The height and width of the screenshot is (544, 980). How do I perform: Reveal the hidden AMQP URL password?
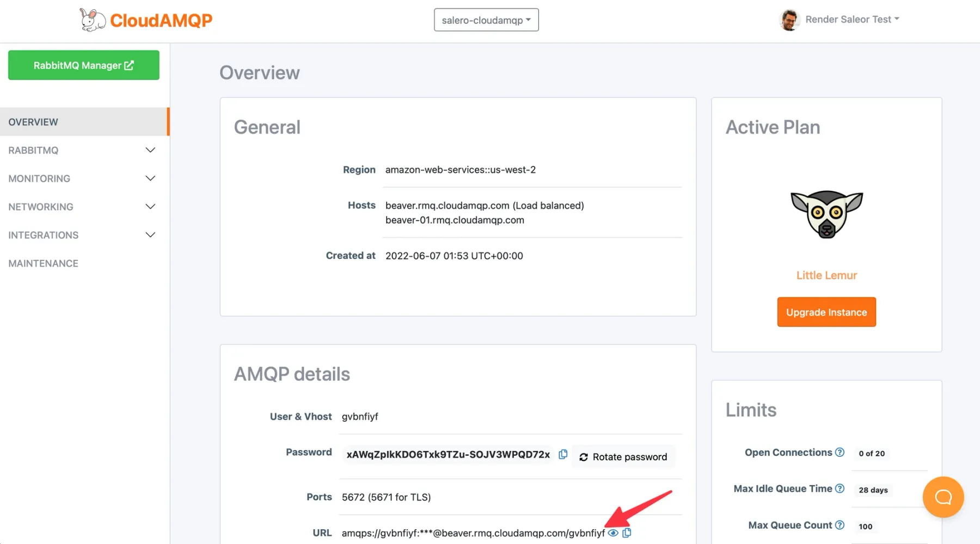612,533
